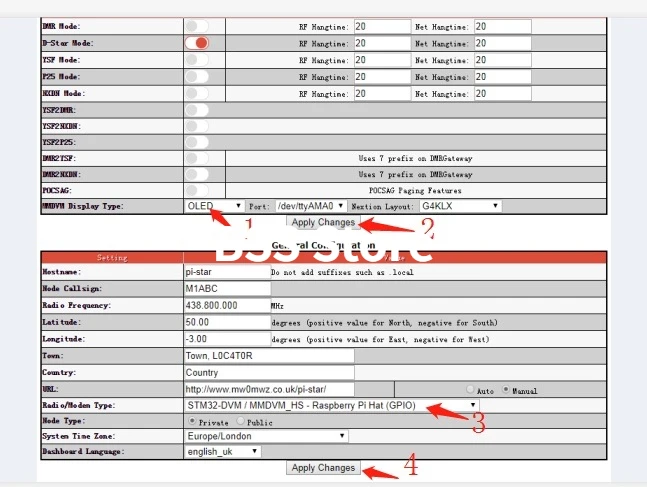Click Apply Changes below MMDVM Display Type
The height and width of the screenshot is (487, 647).
(x=323, y=222)
